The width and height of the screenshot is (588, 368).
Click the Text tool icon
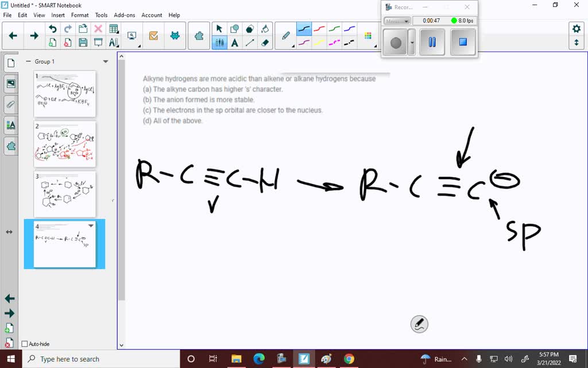(235, 43)
